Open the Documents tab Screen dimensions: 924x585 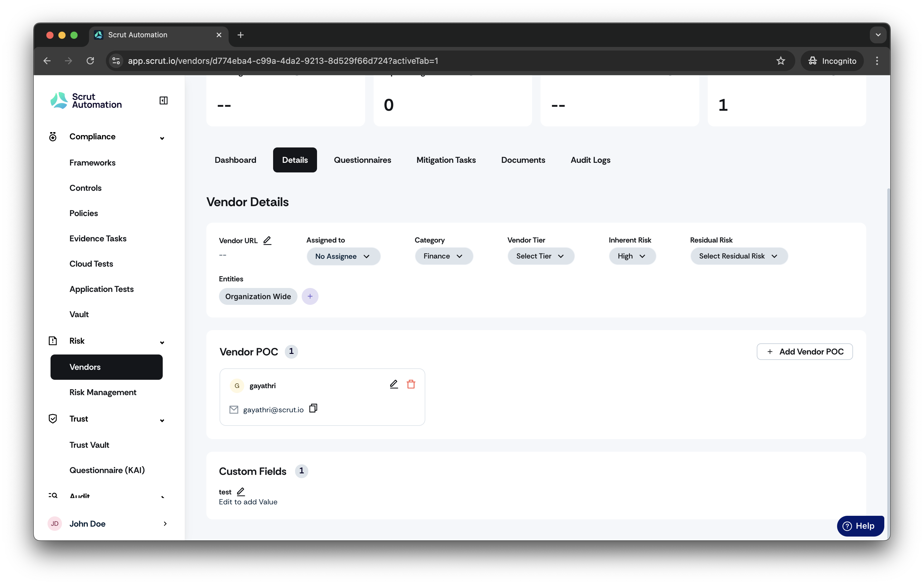[x=523, y=160]
